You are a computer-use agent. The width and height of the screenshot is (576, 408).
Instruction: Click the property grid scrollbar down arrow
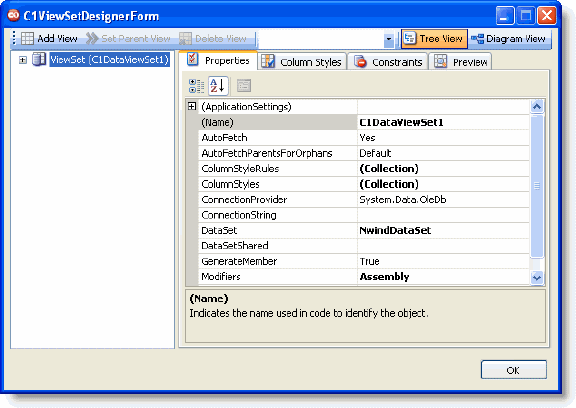pos(537,277)
